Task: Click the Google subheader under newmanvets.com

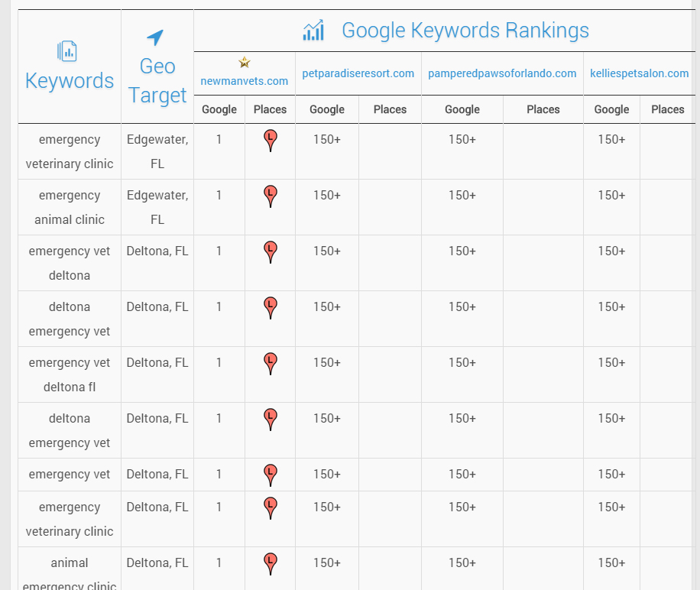Action: click(x=219, y=109)
